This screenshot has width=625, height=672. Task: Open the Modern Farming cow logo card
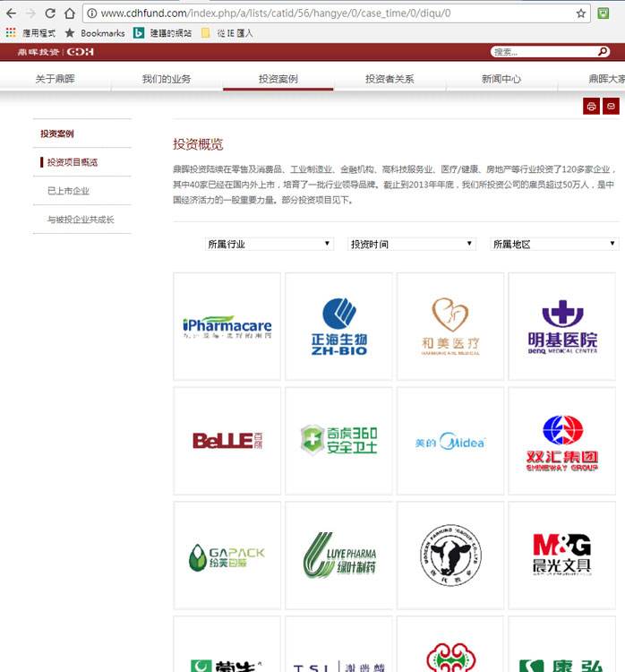pyautogui.click(x=450, y=555)
